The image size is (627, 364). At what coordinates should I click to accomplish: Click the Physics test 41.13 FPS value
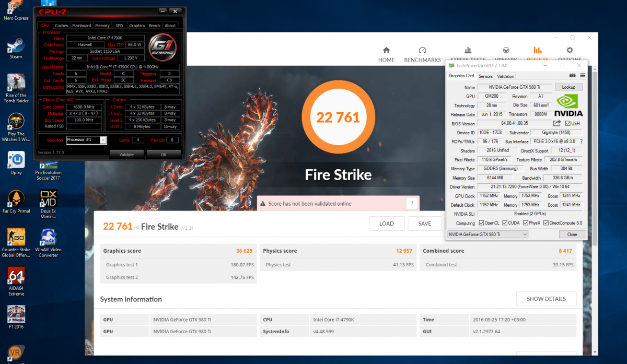coord(403,265)
